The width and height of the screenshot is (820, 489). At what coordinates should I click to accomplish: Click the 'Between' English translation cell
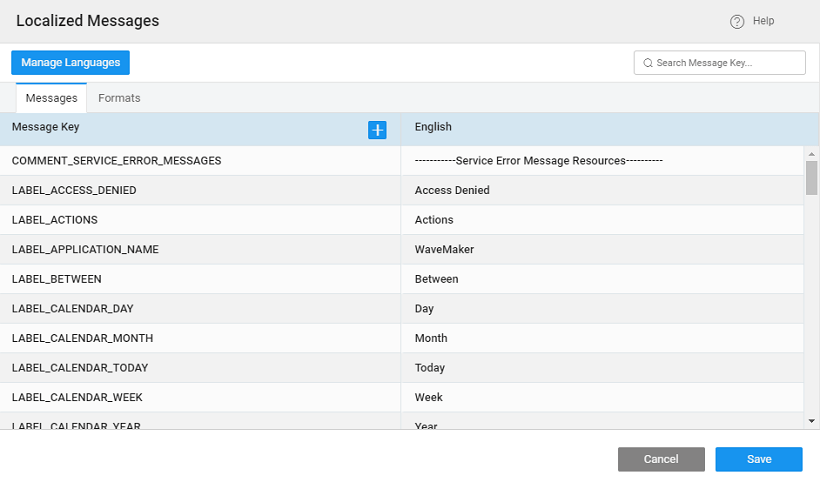coord(436,279)
